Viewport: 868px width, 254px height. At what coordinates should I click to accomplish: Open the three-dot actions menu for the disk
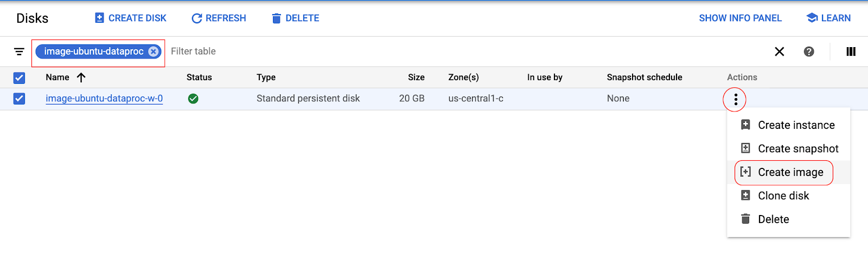click(736, 99)
